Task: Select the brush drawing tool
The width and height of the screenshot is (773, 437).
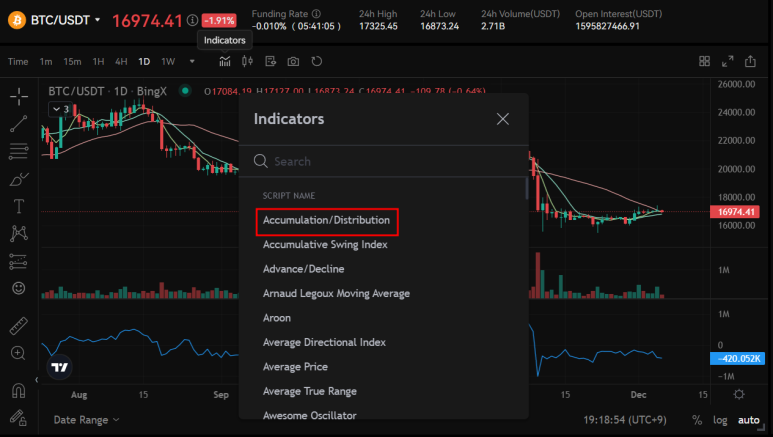Action: [x=19, y=179]
